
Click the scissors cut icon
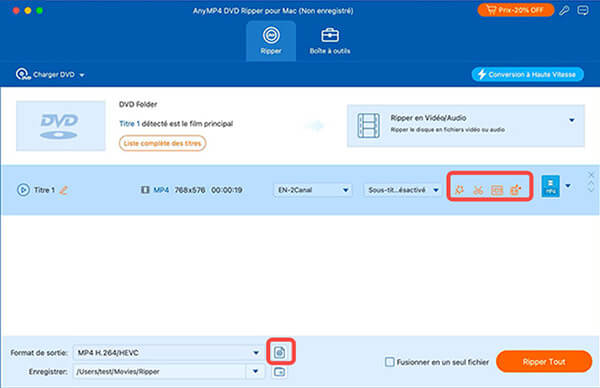point(478,190)
